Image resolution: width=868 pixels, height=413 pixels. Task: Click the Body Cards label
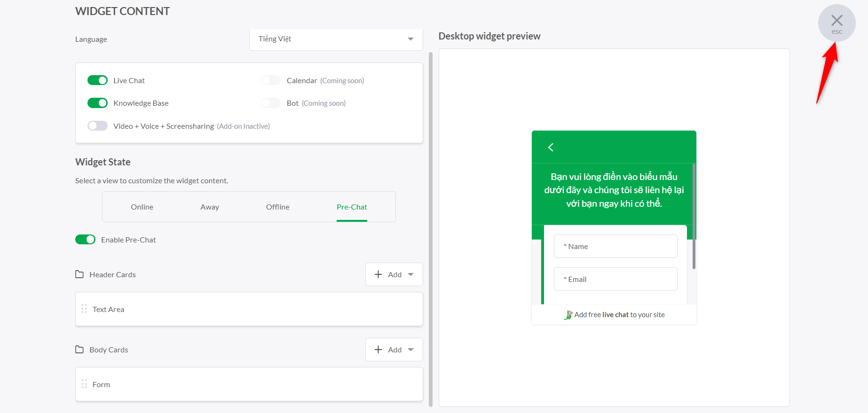tap(109, 350)
